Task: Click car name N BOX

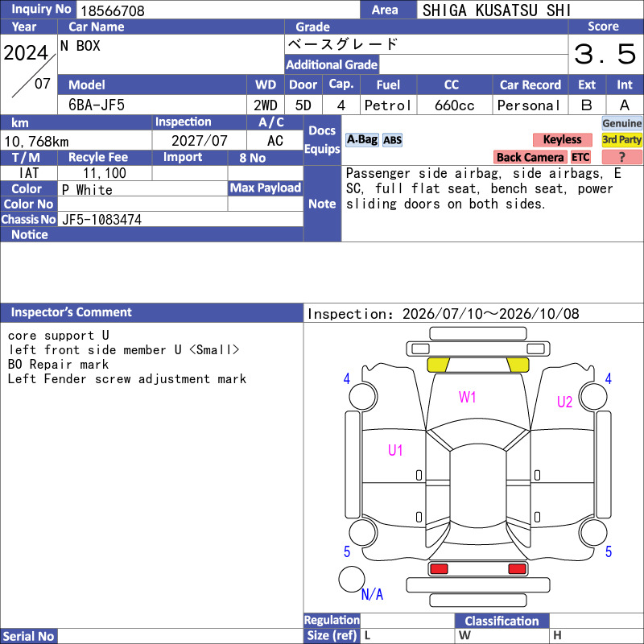Action: [80, 46]
